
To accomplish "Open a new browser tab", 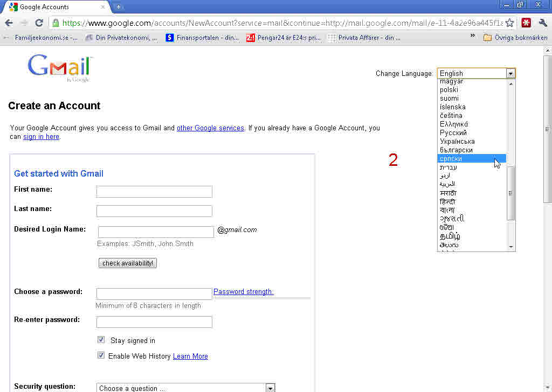I will pos(118,7).
